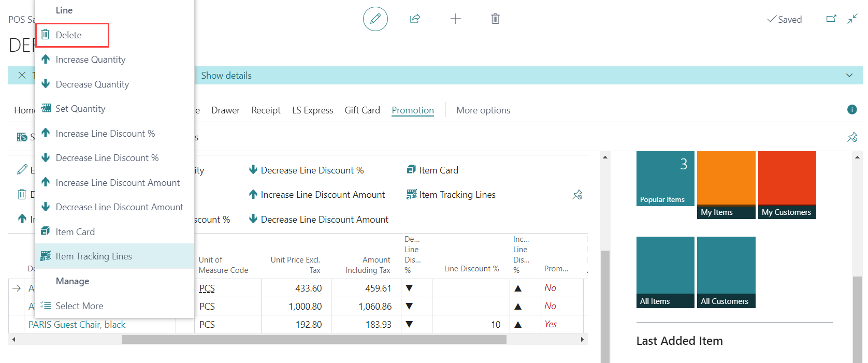Open the Gift Card tab

point(362,110)
